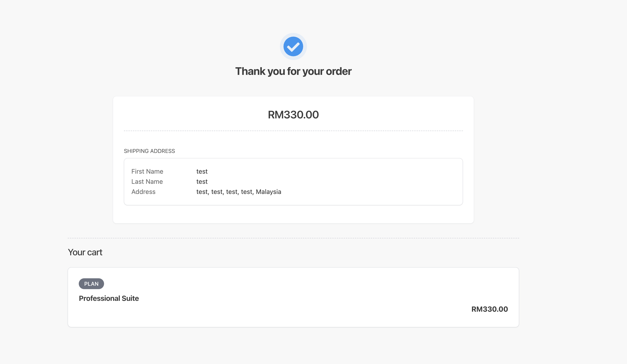Click the last name value test
The image size is (627, 364).
[x=202, y=182]
